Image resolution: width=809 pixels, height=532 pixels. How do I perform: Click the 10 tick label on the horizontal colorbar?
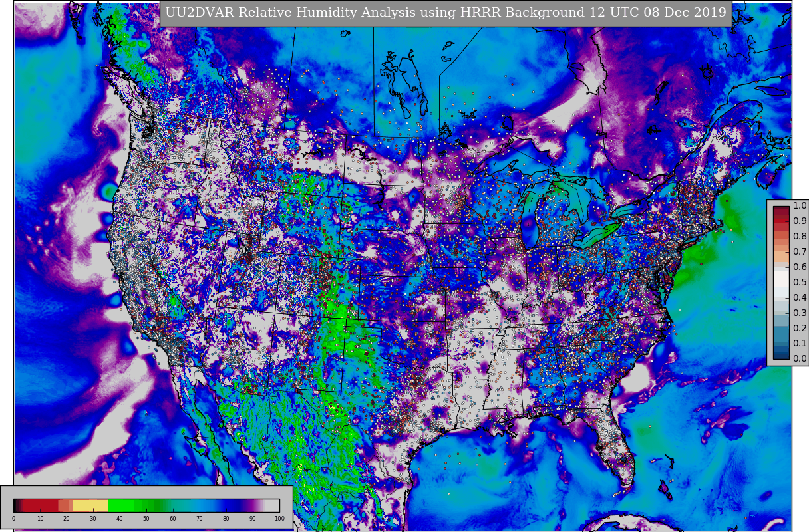pyautogui.click(x=40, y=519)
